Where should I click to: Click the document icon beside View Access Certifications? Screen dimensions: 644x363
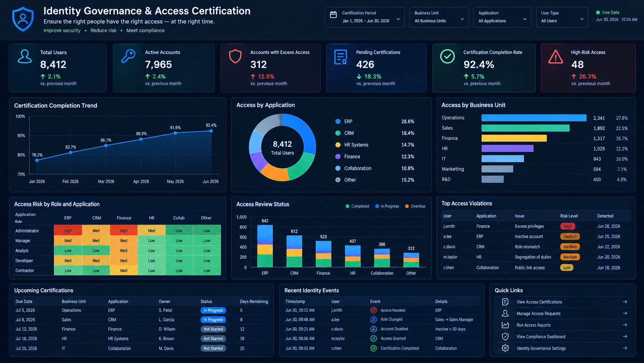pos(505,302)
